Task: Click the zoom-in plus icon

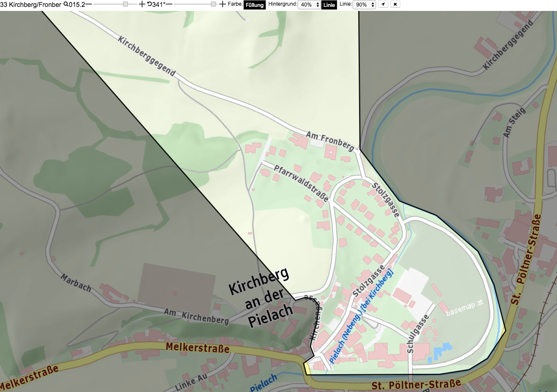Action: point(142,4)
